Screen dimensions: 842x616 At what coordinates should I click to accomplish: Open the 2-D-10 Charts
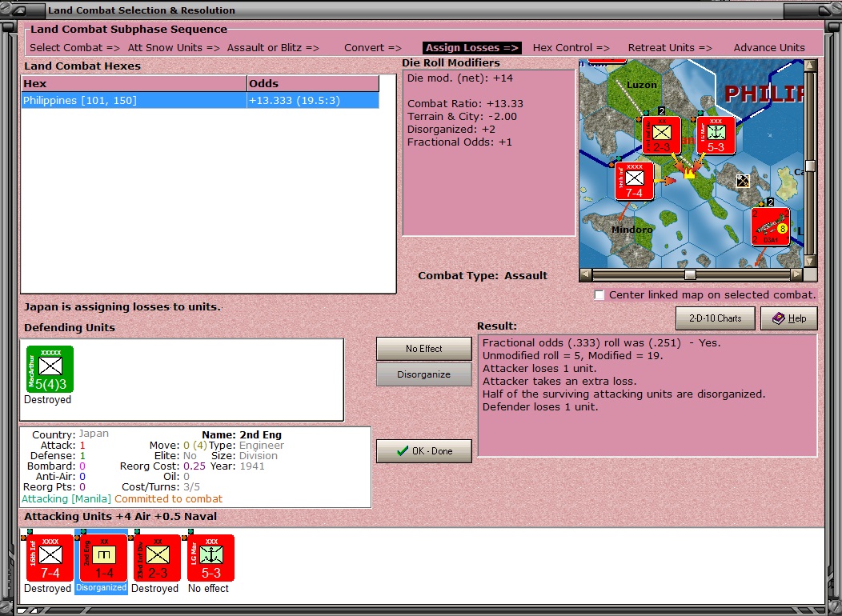715,318
